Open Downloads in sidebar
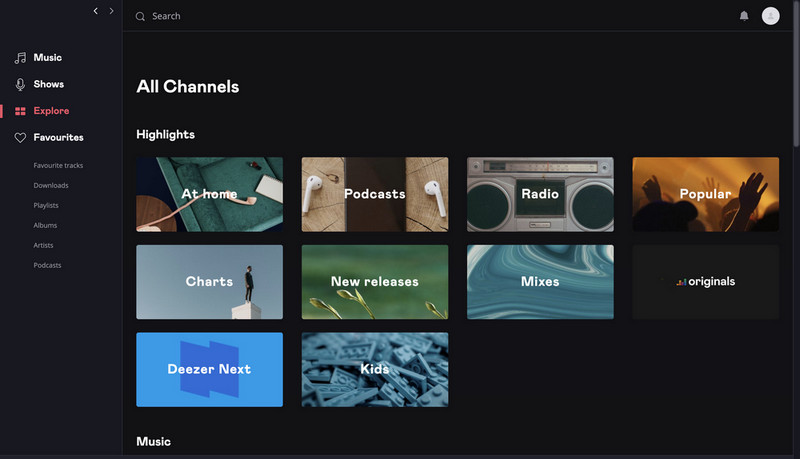 pyautogui.click(x=51, y=185)
